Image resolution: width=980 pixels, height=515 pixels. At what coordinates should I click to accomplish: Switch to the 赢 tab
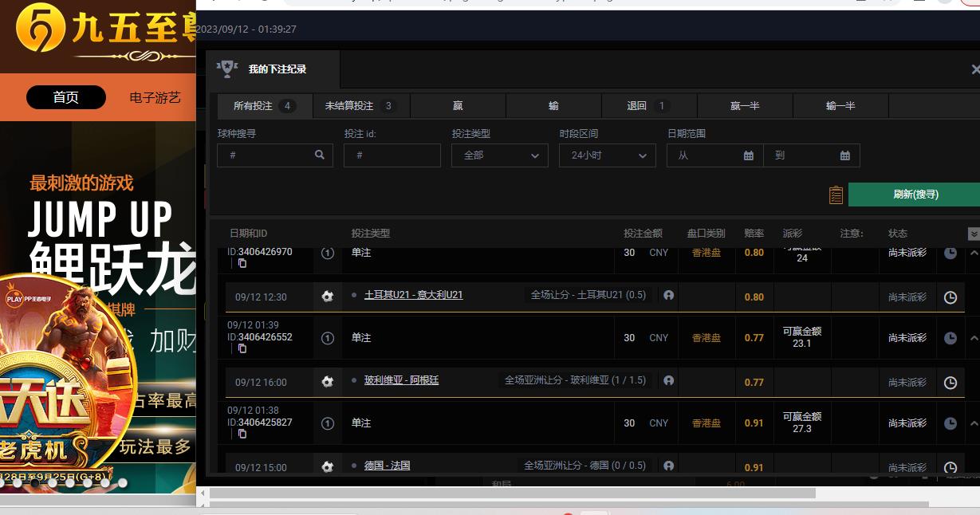click(x=458, y=106)
